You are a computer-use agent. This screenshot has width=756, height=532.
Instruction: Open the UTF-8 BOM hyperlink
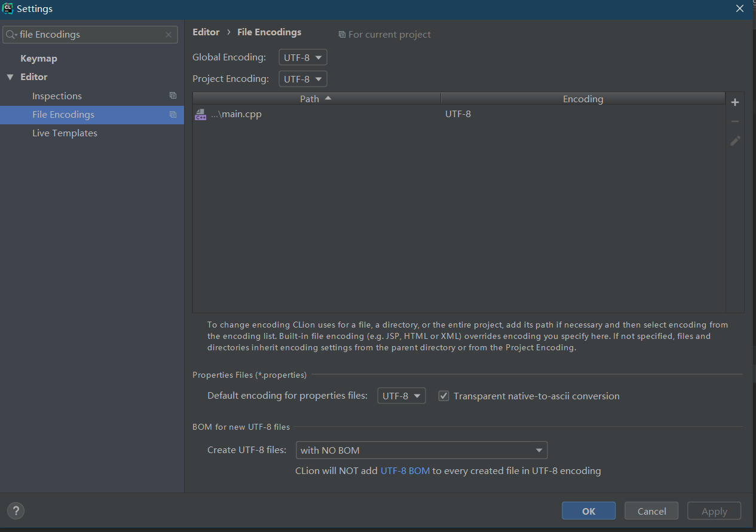pos(405,471)
